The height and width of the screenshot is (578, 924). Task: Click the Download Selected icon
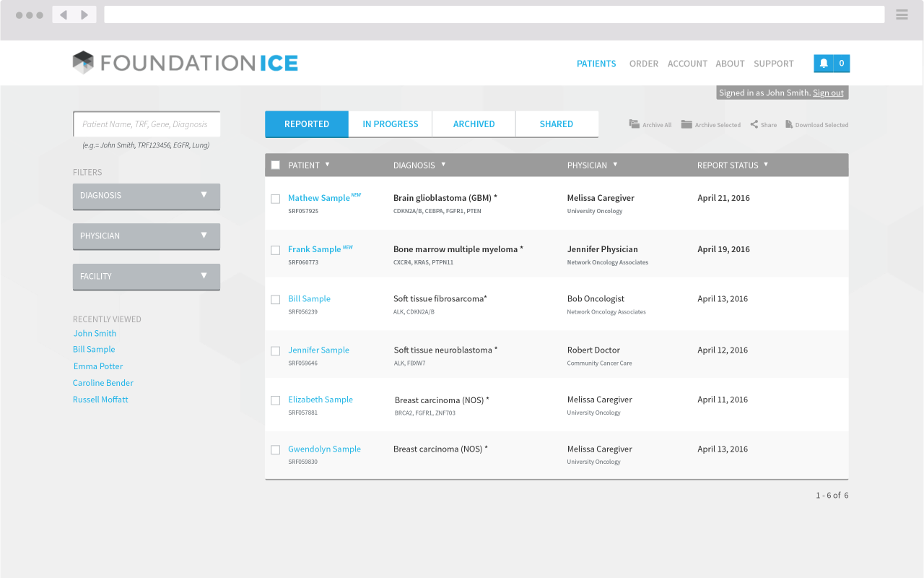coord(789,124)
